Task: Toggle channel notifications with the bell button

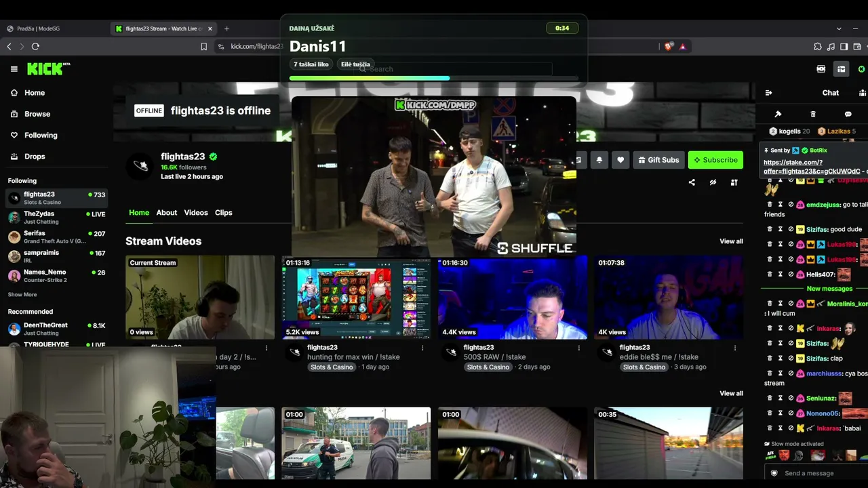Action: 599,160
